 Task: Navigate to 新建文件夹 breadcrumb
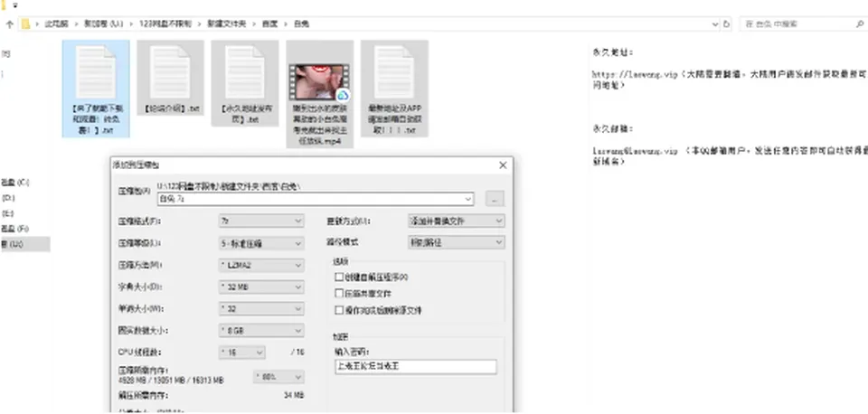click(226, 24)
